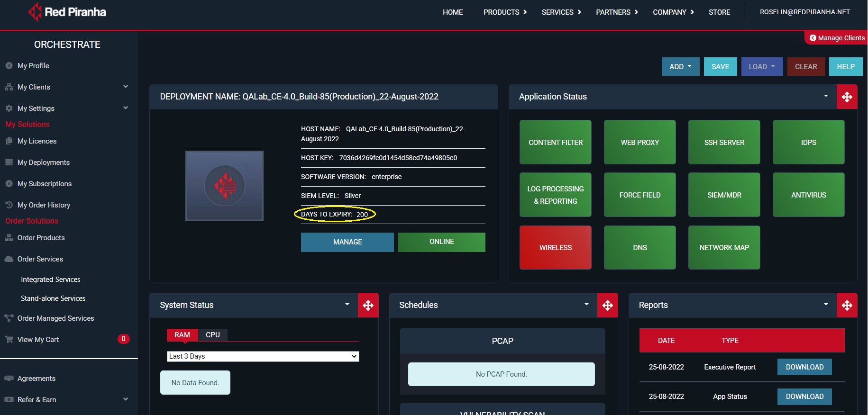Click the System Status move handle icon
Viewport: 868px width, 415px height.
pos(368,306)
